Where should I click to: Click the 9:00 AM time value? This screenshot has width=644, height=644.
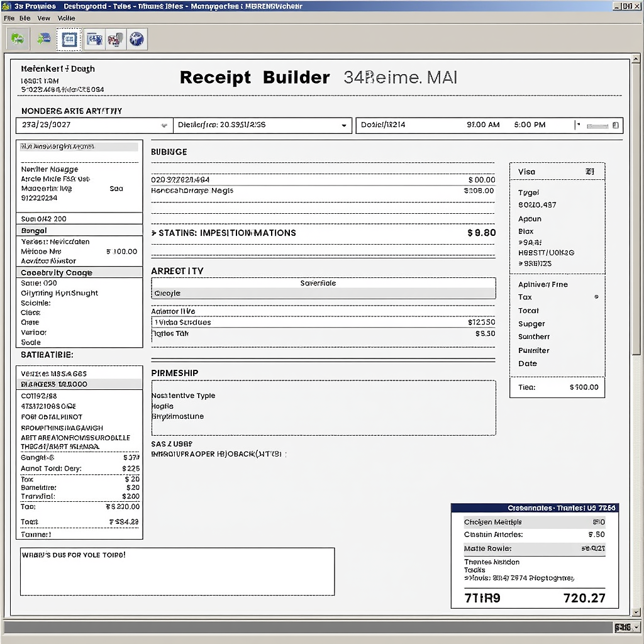click(483, 125)
